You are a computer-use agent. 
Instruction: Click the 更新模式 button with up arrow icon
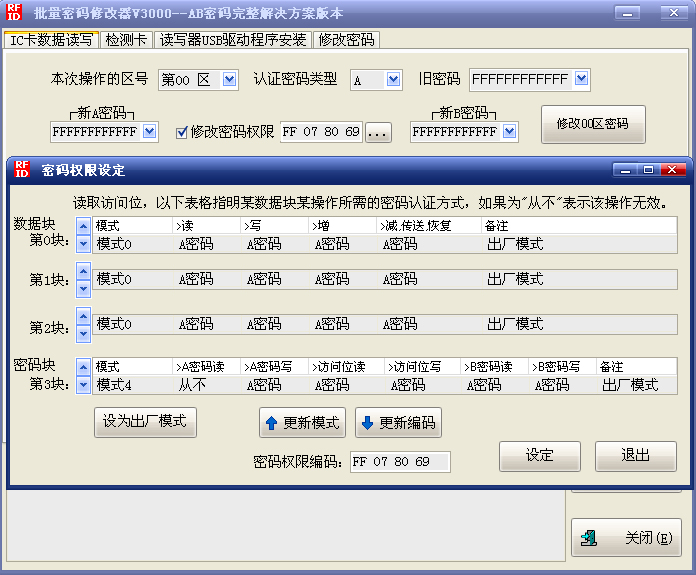click(302, 422)
